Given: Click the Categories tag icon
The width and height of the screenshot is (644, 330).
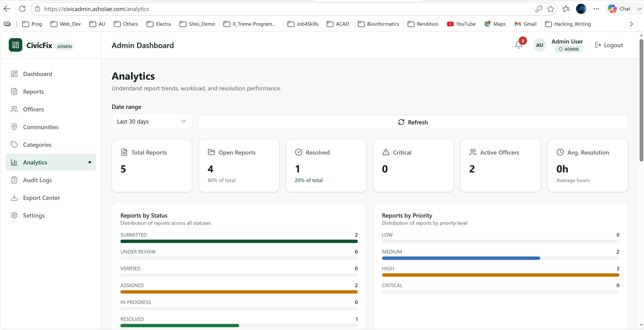Looking at the screenshot, I should pyautogui.click(x=14, y=145).
